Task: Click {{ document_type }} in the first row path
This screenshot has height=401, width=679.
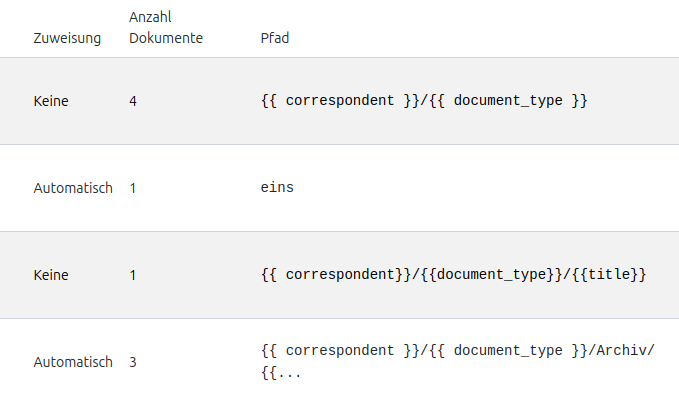Action: pyautogui.click(x=512, y=101)
